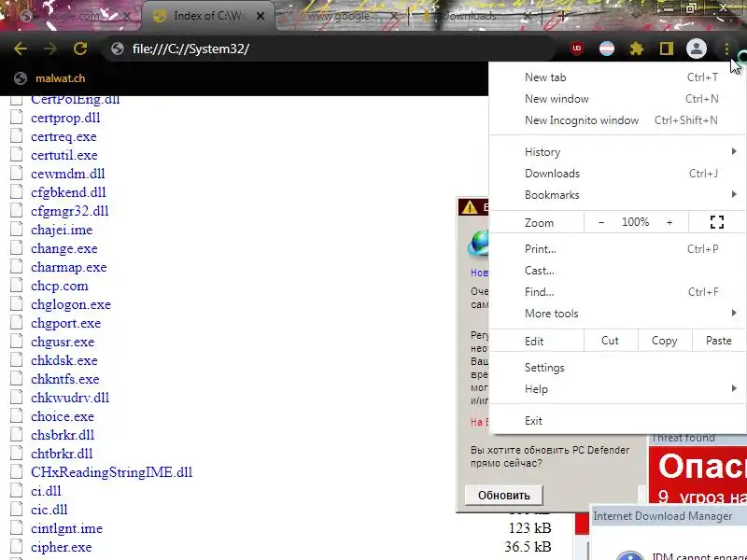This screenshot has width=747, height=560.
Task: Open the cfgmgr32.dll link
Action: tap(69, 211)
